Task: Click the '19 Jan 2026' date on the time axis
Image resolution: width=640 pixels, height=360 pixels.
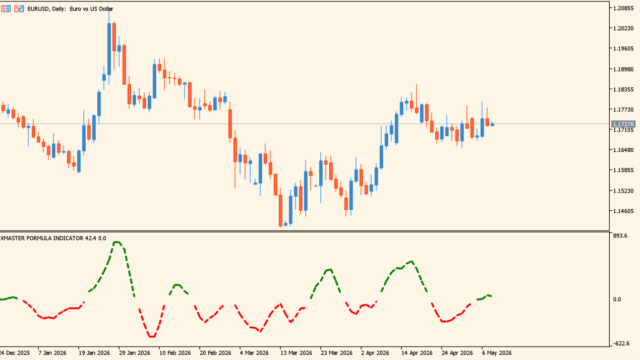Action: tap(94, 353)
